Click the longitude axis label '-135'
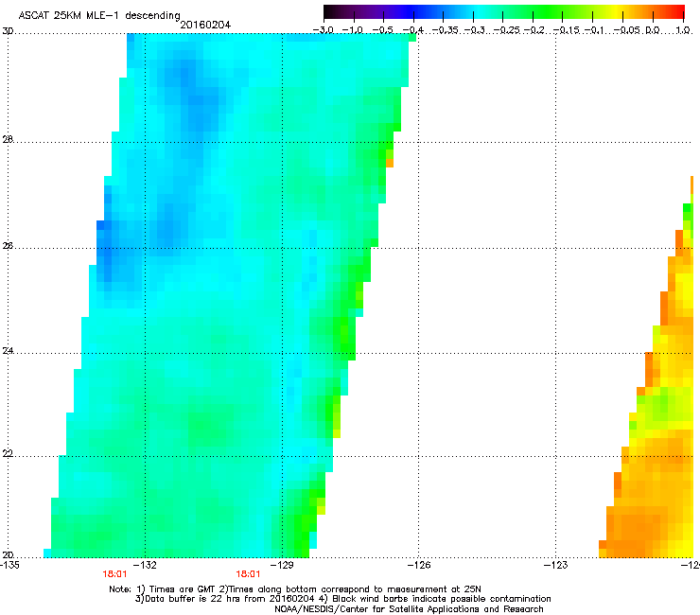700x615 pixels. [9, 565]
